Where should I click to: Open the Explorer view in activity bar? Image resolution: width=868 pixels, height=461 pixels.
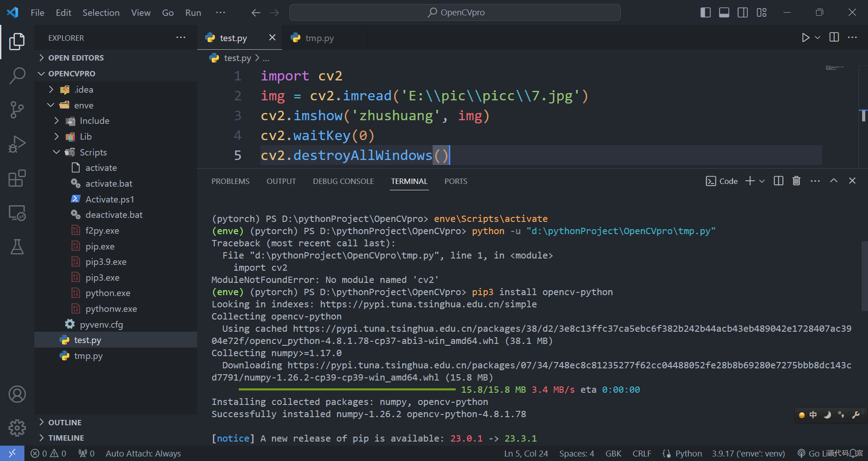tap(17, 42)
